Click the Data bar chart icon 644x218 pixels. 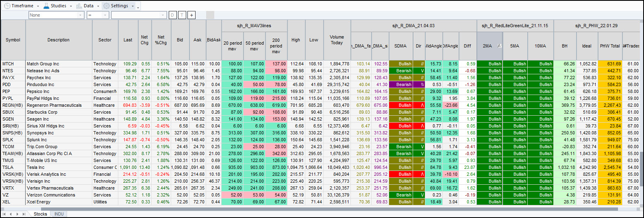point(79,6)
